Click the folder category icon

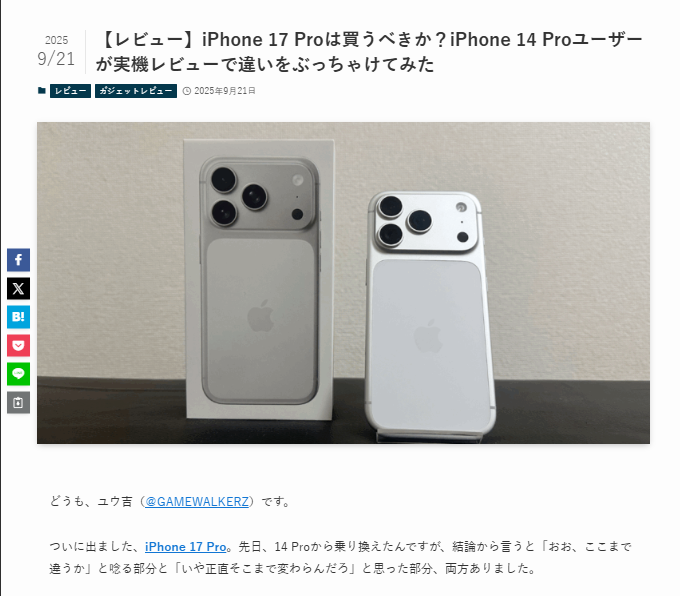click(42, 91)
